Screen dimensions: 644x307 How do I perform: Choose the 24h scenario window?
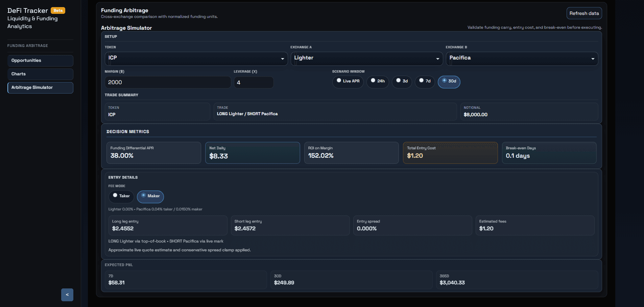click(377, 82)
